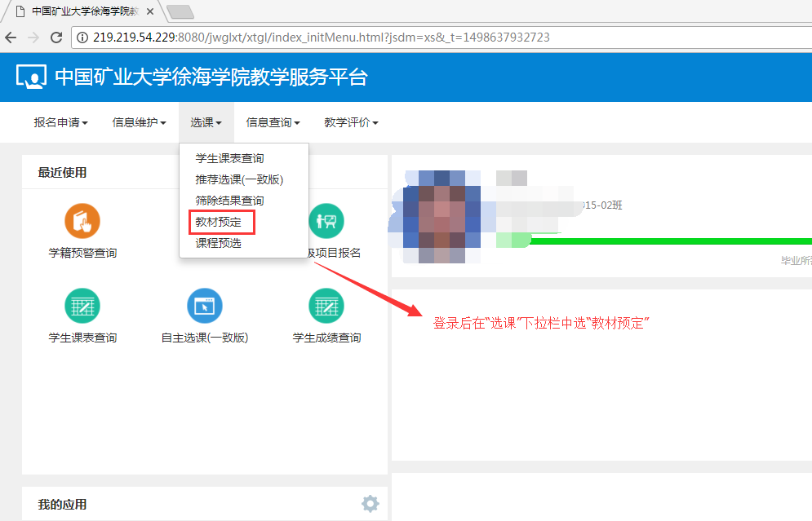This screenshot has height=521, width=812.
Task: Expand the 信息查询 dropdown menu
Action: click(x=273, y=122)
